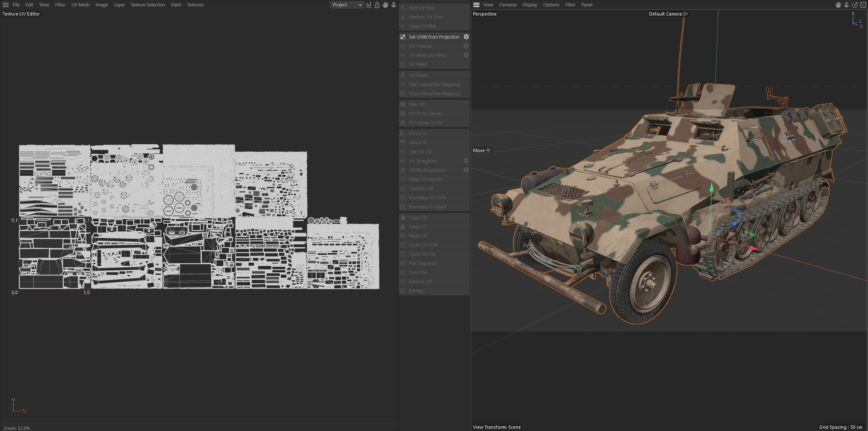This screenshot has width=868, height=431.
Task: Open the Texture Selection menu
Action: [147, 5]
